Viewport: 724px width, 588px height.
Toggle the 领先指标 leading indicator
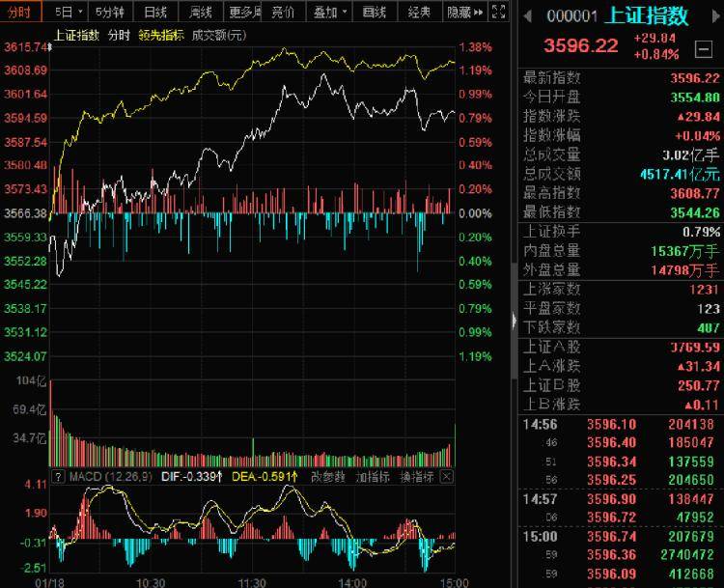pyautogui.click(x=161, y=35)
